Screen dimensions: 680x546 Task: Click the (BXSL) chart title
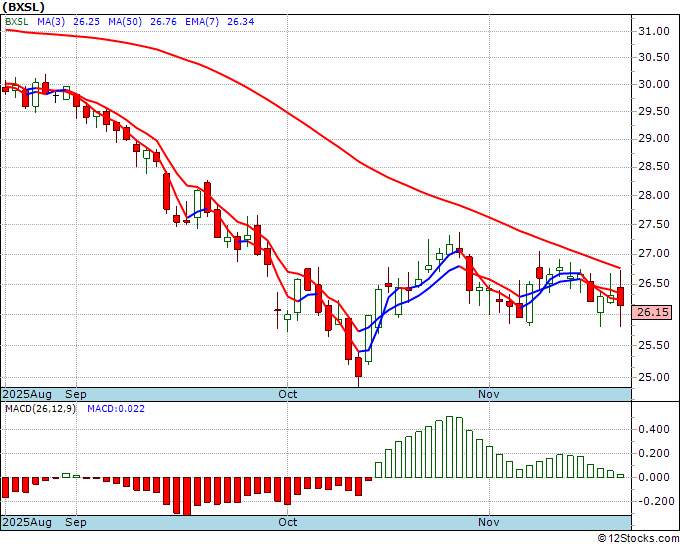coord(23,7)
